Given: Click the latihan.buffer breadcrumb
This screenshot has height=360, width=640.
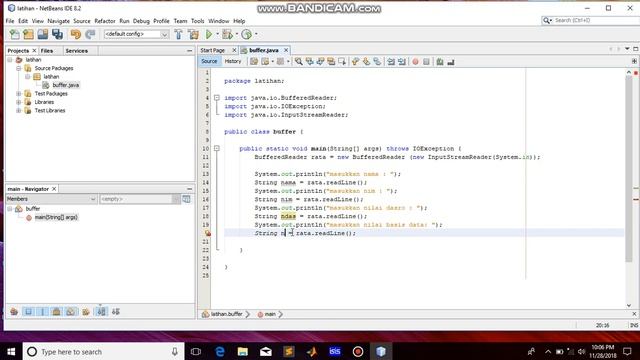Looking at the screenshot, I should click(227, 314).
